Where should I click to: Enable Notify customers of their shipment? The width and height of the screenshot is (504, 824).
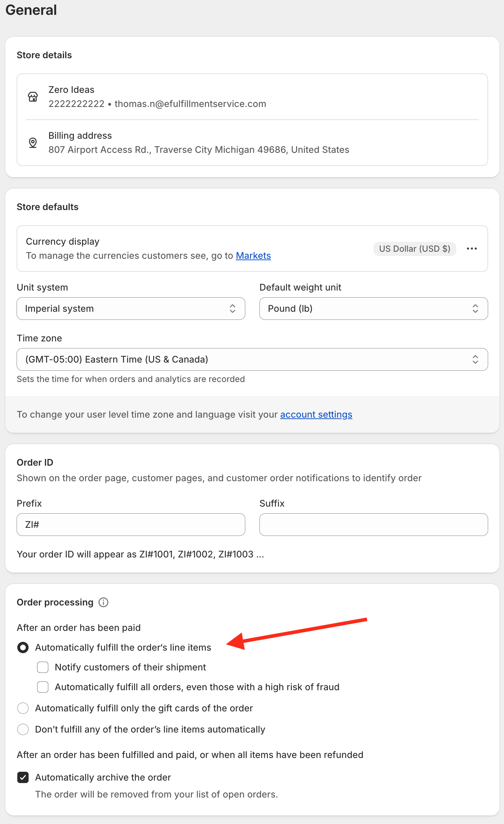43,667
